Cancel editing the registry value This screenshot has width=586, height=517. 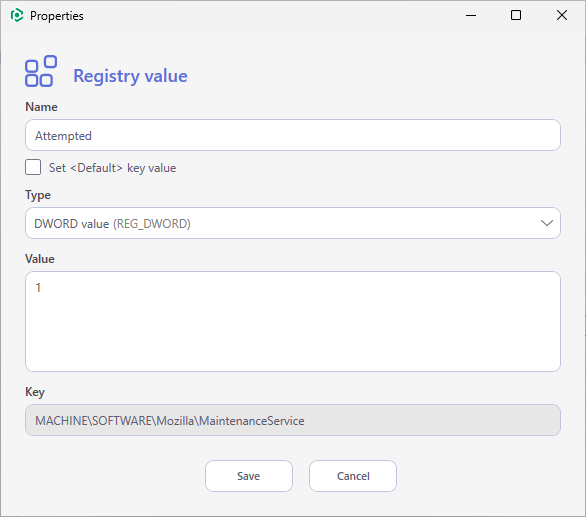click(x=353, y=476)
